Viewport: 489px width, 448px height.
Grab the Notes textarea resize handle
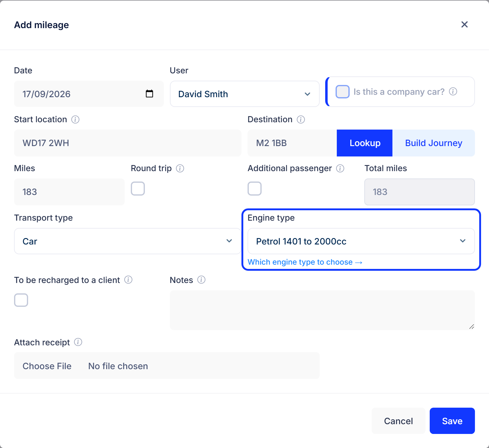[x=472, y=327]
